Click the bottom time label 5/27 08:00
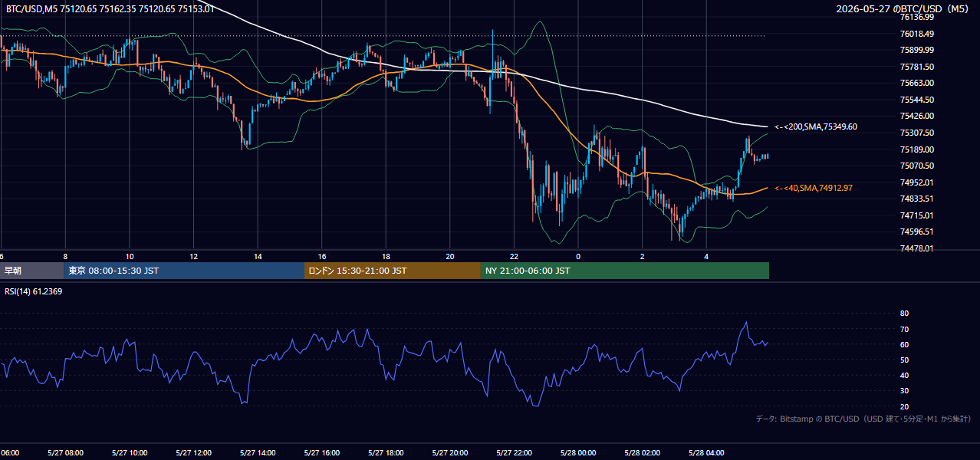Viewport: 980px width, 460px height. pyautogui.click(x=65, y=452)
